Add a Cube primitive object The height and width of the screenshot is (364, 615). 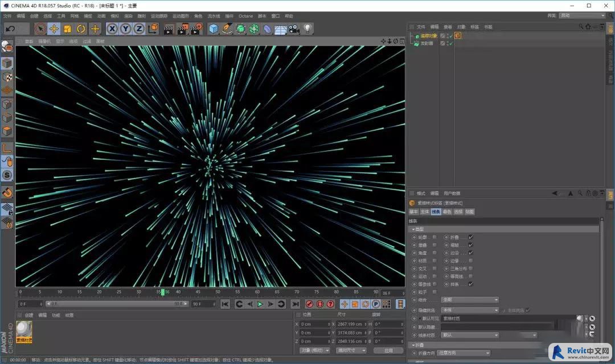[x=214, y=29]
